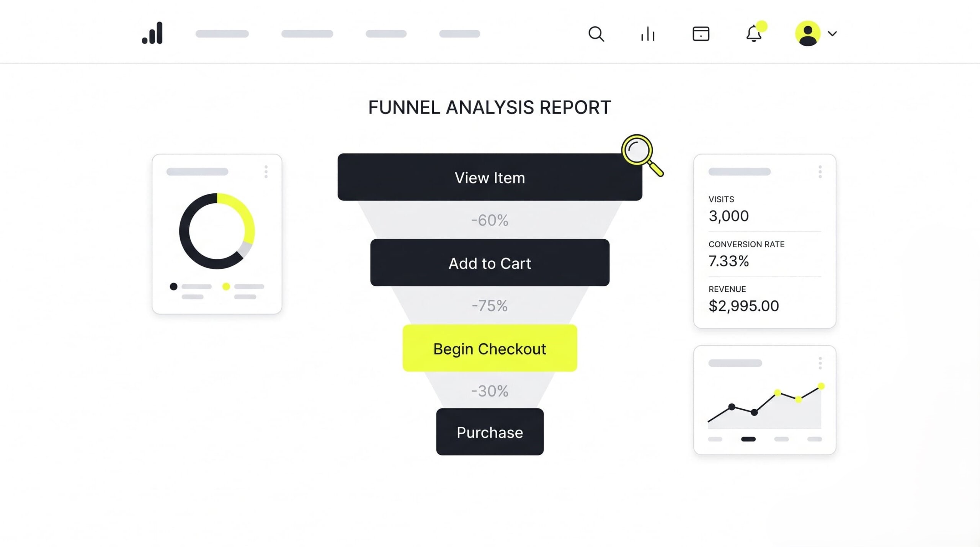This screenshot has width=980, height=547.
Task: Click the CONVERSION RATE label
Action: tap(746, 244)
